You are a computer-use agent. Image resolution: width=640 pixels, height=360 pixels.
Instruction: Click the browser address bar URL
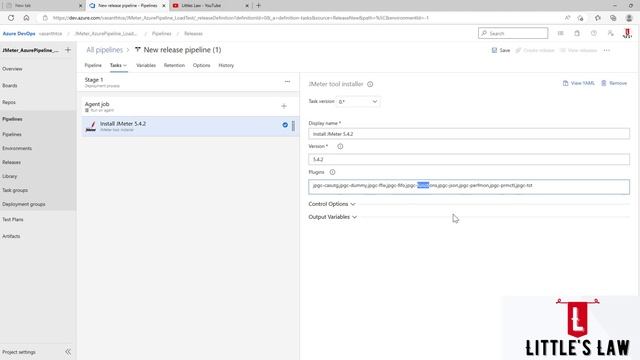pyautogui.click(x=241, y=18)
